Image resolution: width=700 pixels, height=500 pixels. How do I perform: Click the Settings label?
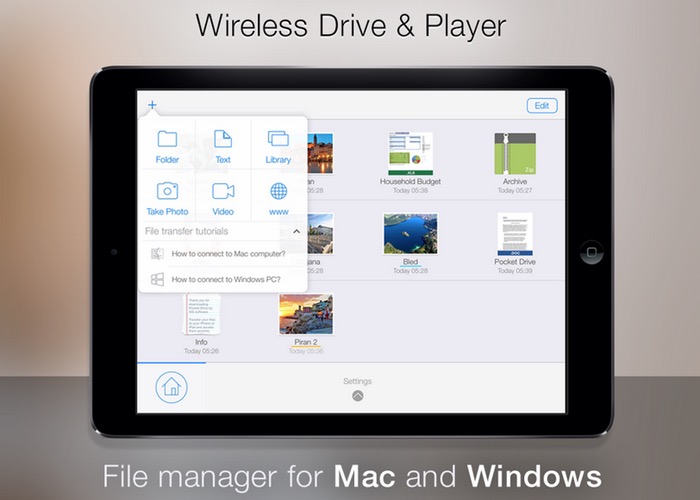tap(357, 381)
